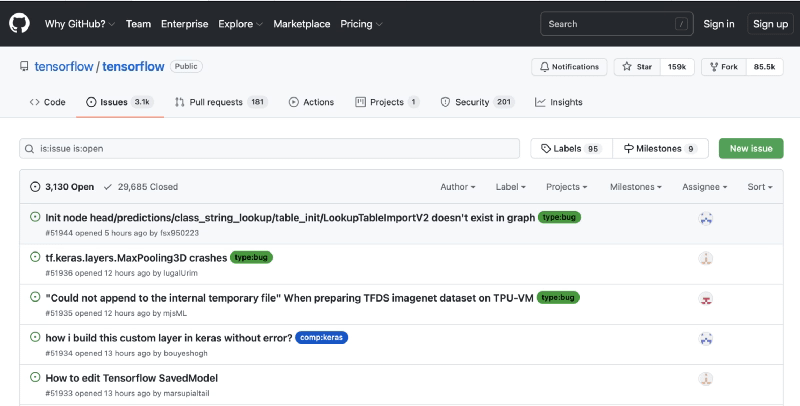
Task: Click the comp:keras label tag
Action: coord(320,338)
